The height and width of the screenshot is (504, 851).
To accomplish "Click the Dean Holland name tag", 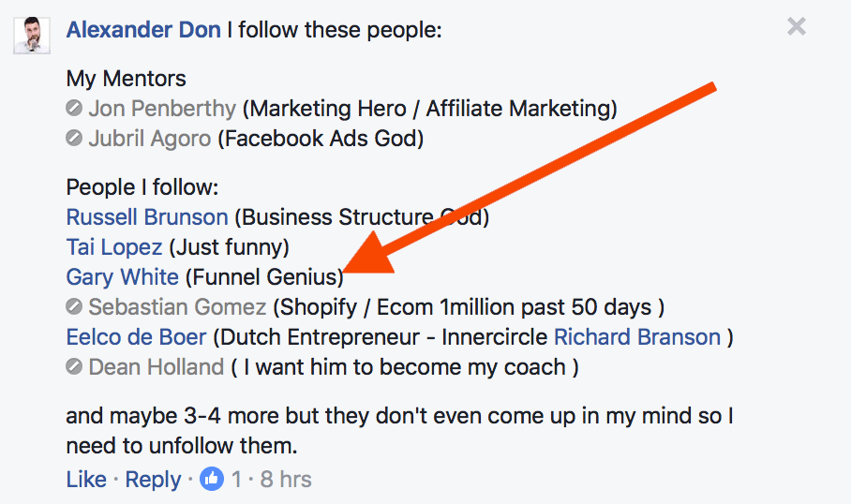I will [x=156, y=367].
